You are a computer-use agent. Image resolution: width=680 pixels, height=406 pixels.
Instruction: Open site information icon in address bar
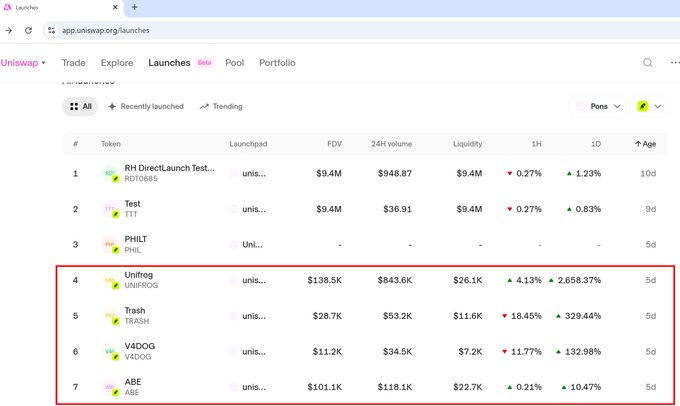click(x=52, y=30)
